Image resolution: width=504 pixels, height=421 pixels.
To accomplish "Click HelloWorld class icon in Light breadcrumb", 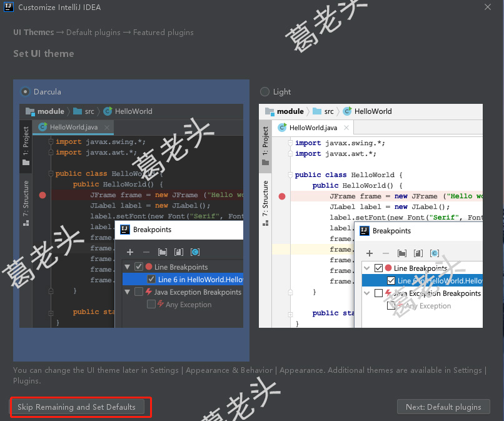I will click(x=347, y=111).
